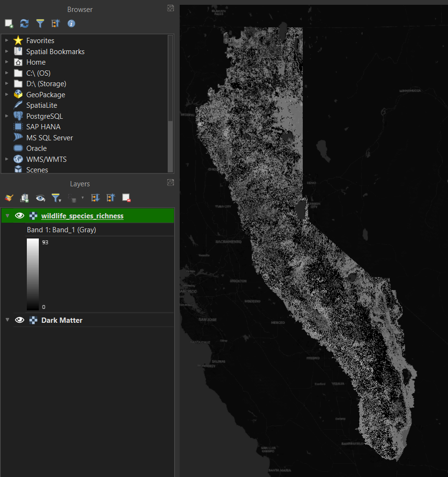
Task: Enable the Browser properties widget info icon
Action: [71, 23]
